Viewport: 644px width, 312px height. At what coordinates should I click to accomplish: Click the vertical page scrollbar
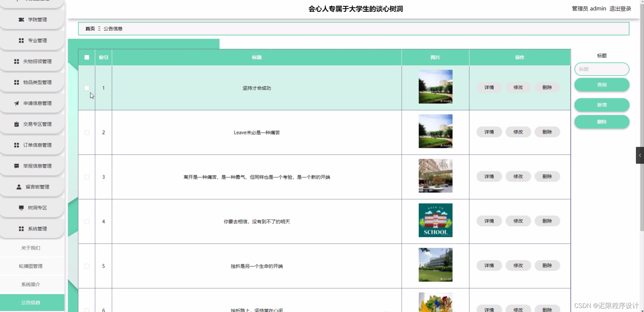(642, 118)
